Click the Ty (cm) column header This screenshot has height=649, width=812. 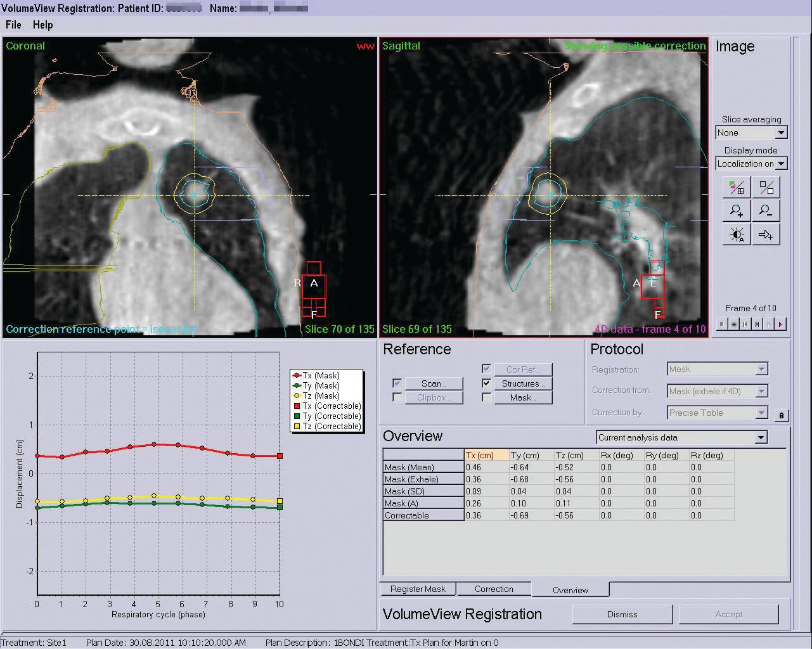point(531,455)
